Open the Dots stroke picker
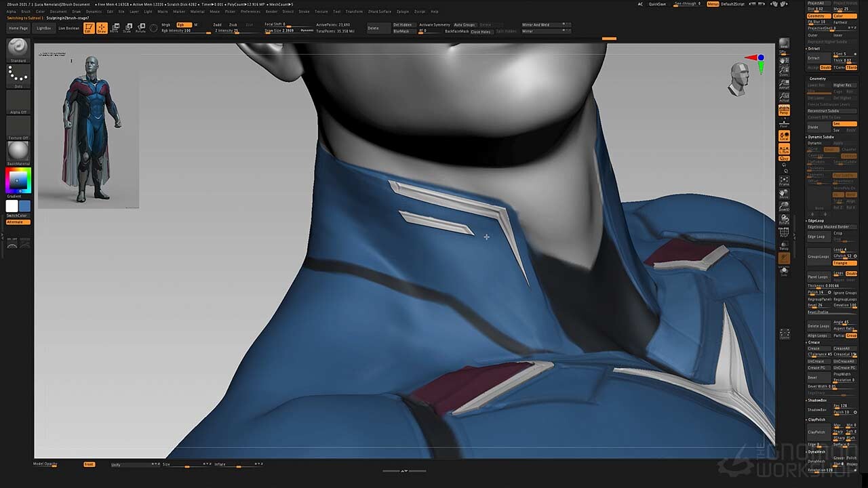 (18, 76)
